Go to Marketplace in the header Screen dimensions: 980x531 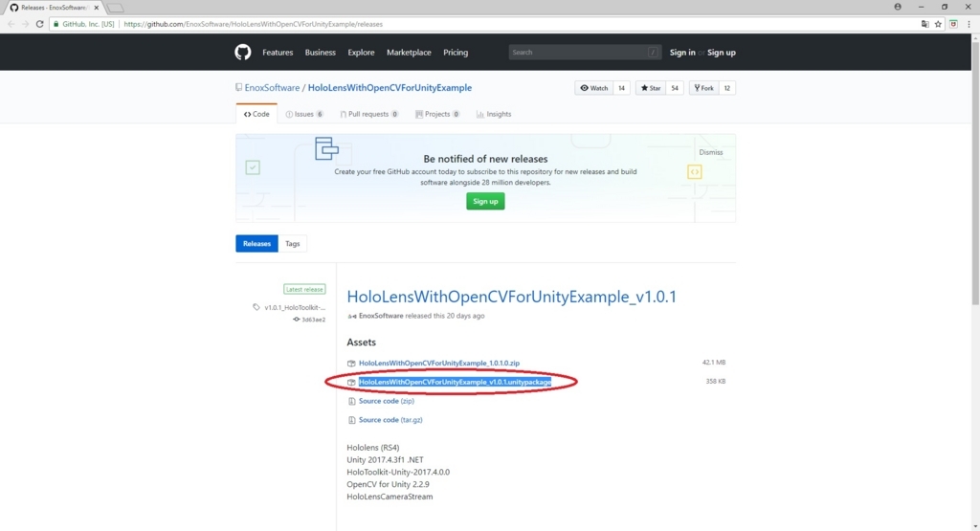tap(409, 53)
